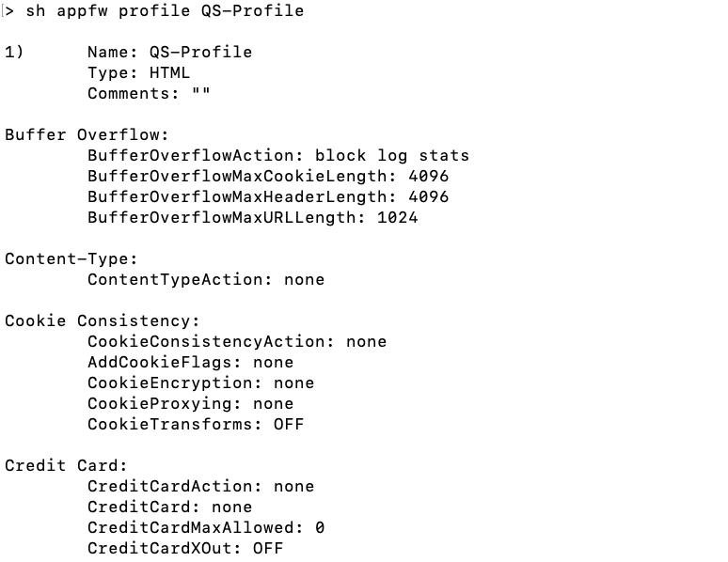Click CookieTransforms: OFF line
The width and height of the screenshot is (728, 562).
click(196, 424)
